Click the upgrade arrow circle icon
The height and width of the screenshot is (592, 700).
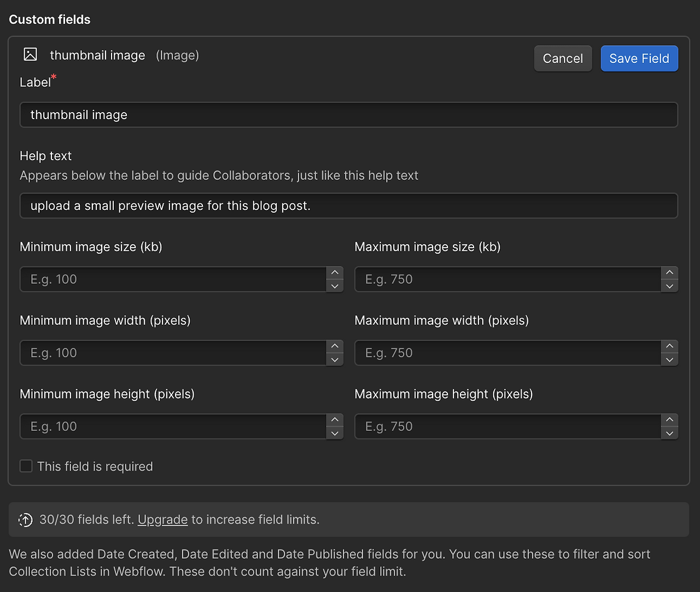(x=25, y=520)
